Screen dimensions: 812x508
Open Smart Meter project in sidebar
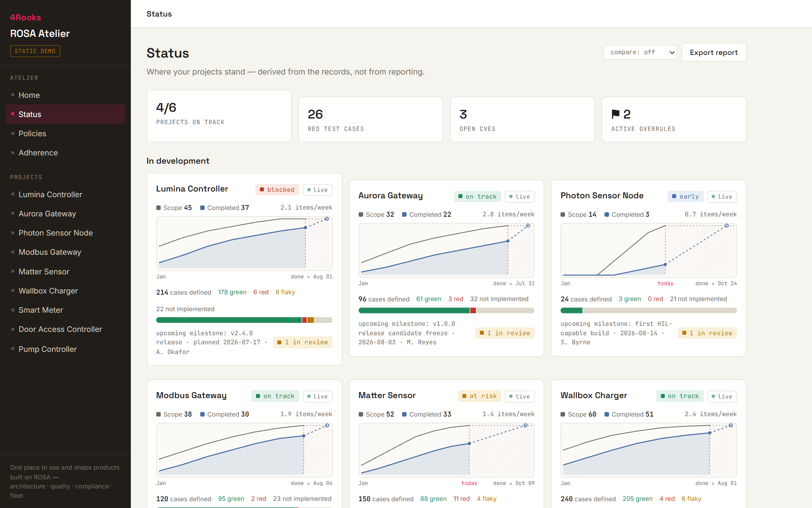[65, 310]
